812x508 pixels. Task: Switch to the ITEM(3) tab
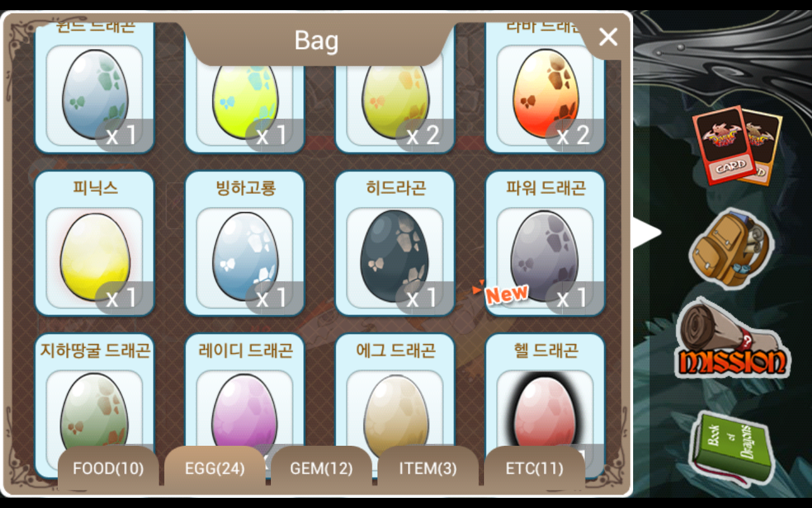428,469
